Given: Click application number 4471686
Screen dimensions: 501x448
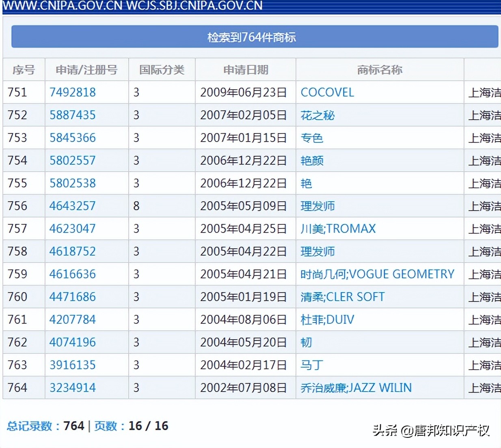Looking at the screenshot, I should [72, 297].
